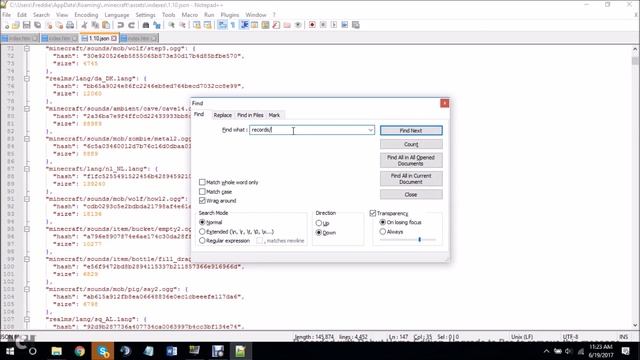Toggle synchronized horizontal scrolling icon
This screenshot has width=640, height=360.
click(208, 25)
